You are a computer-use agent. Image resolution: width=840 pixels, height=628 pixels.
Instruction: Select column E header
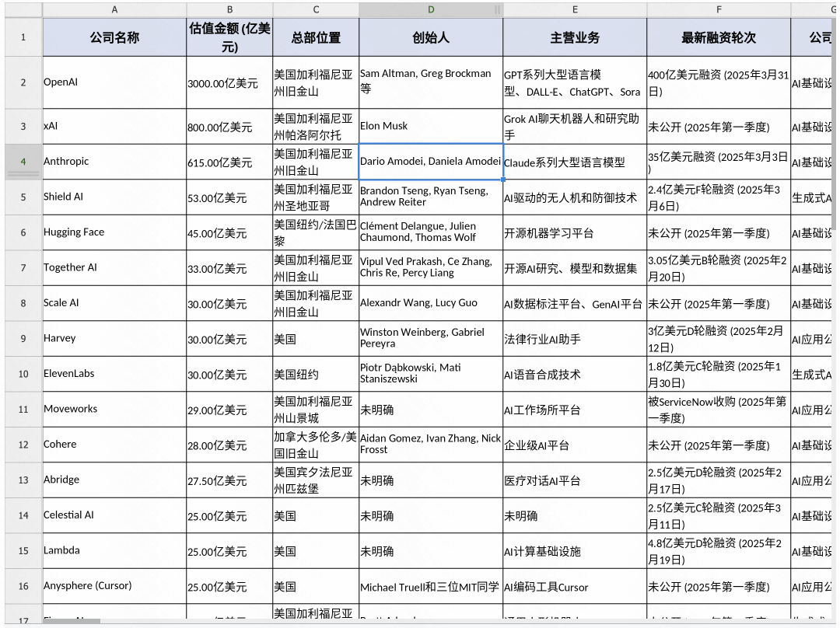575,9
